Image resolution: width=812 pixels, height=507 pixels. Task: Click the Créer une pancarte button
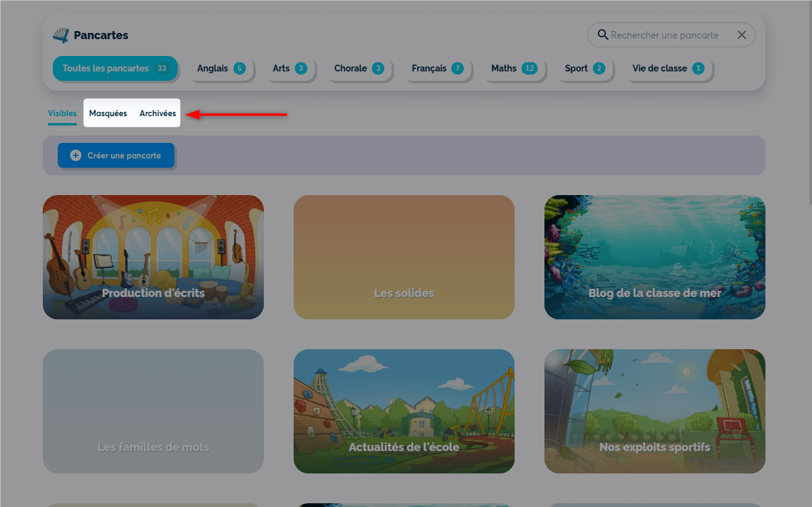(x=116, y=155)
